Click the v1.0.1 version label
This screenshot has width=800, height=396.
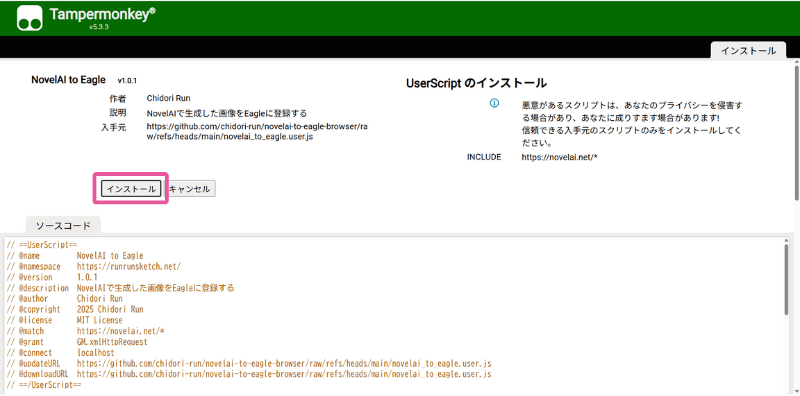tap(127, 81)
